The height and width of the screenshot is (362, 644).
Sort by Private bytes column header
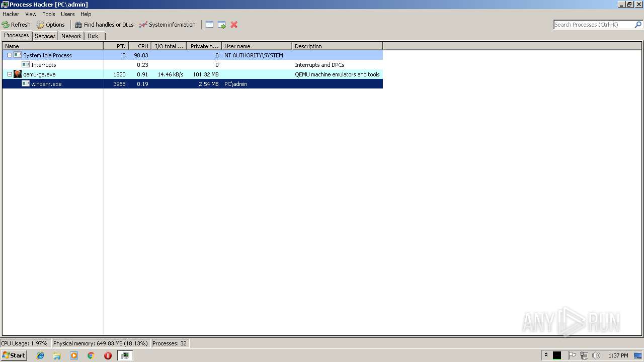coord(204,46)
